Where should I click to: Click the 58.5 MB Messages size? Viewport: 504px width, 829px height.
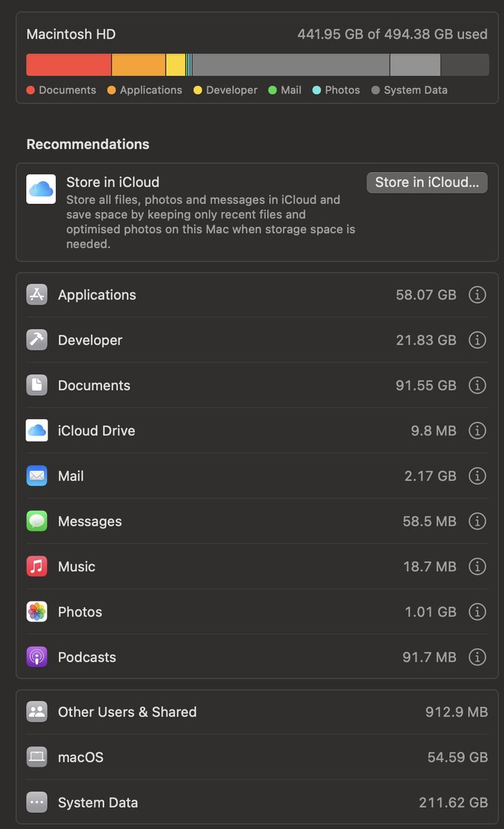[429, 522]
